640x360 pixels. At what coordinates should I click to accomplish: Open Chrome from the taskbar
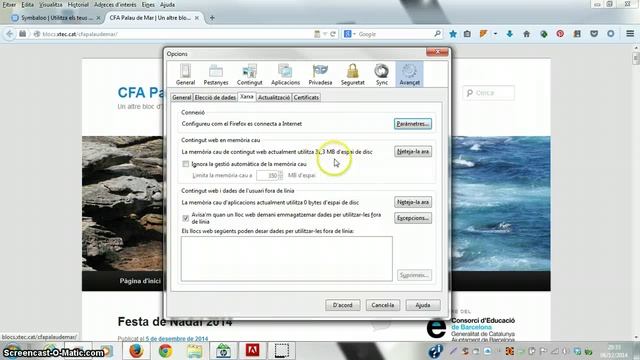pos(165,351)
